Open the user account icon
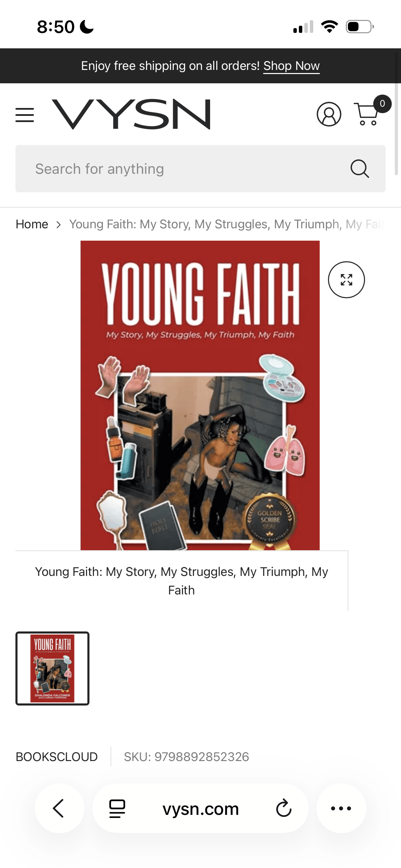This screenshot has height=868, width=401. [329, 114]
